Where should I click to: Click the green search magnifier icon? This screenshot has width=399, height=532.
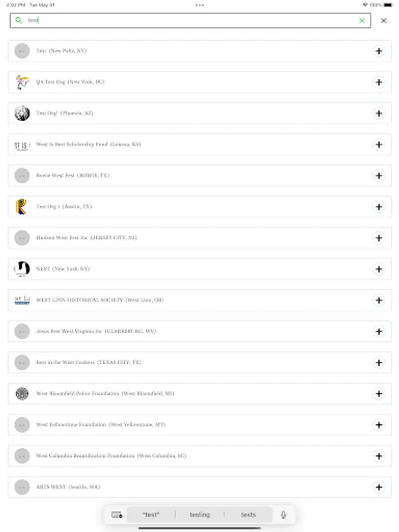tap(19, 21)
